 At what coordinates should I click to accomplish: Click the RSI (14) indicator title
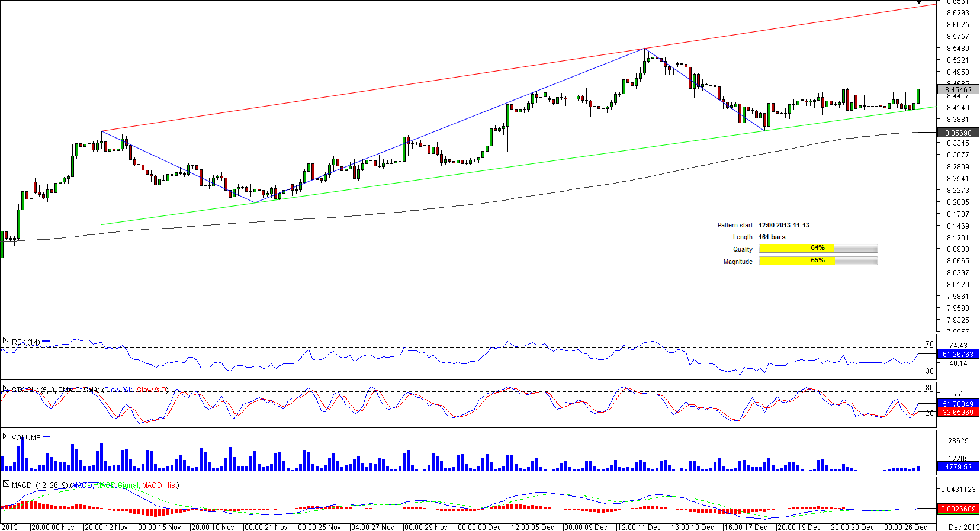(26, 342)
